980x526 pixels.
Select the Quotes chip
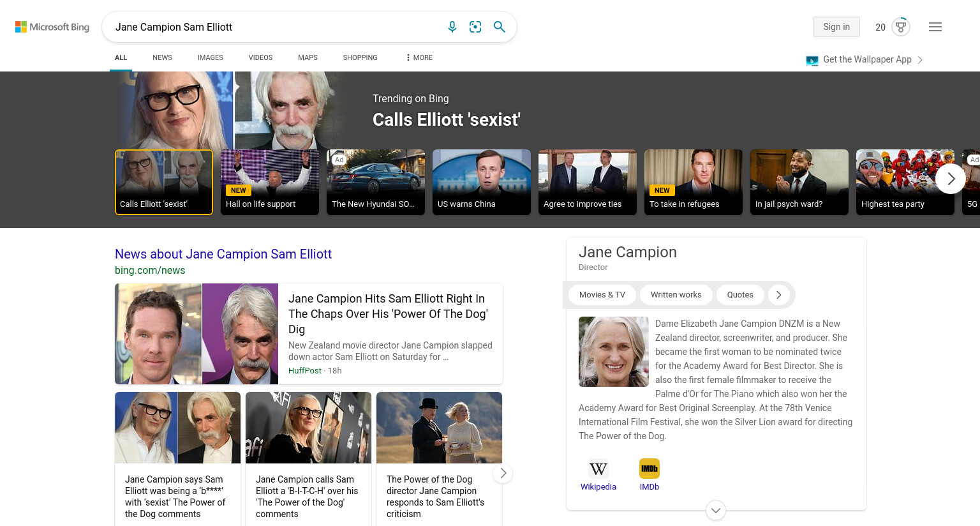click(740, 294)
